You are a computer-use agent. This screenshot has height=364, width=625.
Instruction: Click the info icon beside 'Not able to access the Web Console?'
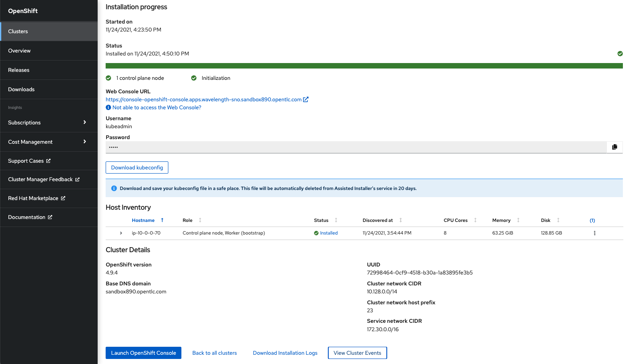[x=108, y=107]
